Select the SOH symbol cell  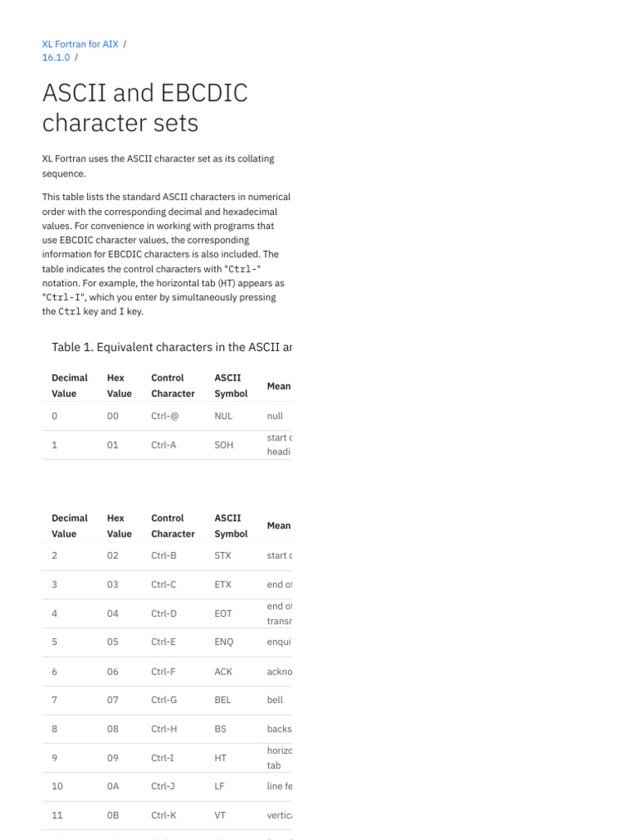coord(223,445)
